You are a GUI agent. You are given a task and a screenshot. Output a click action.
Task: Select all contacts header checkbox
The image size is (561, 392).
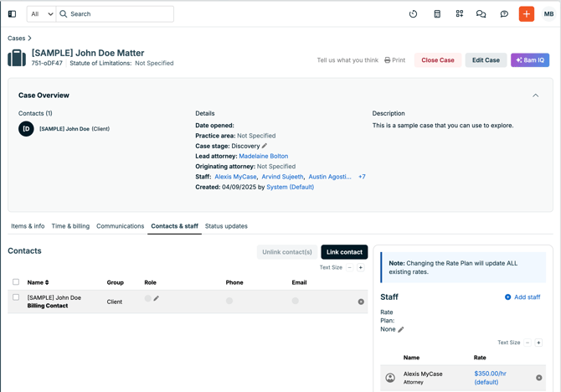coord(16,282)
